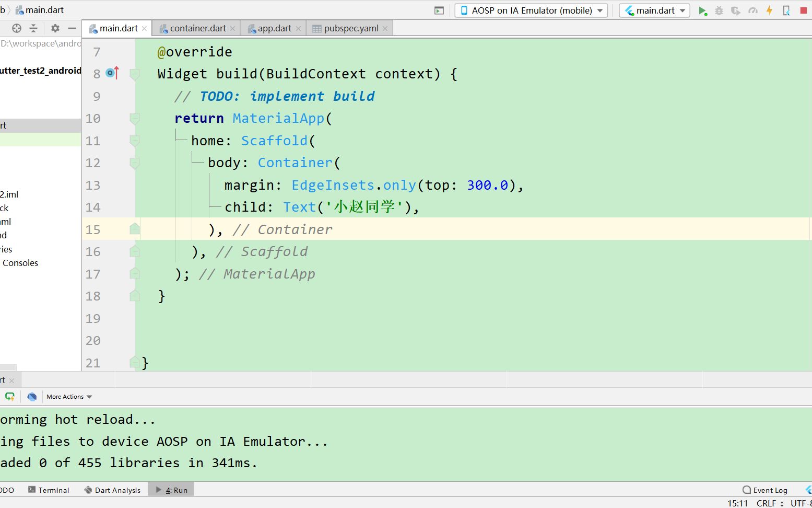Click the @override annotation
812x508 pixels.
pyautogui.click(x=195, y=52)
